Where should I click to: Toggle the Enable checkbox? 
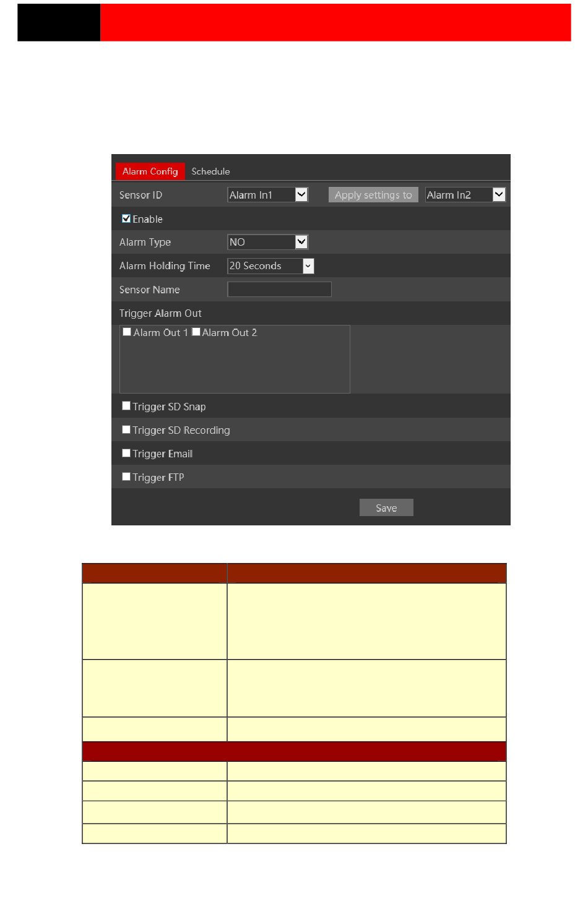pyautogui.click(x=126, y=218)
